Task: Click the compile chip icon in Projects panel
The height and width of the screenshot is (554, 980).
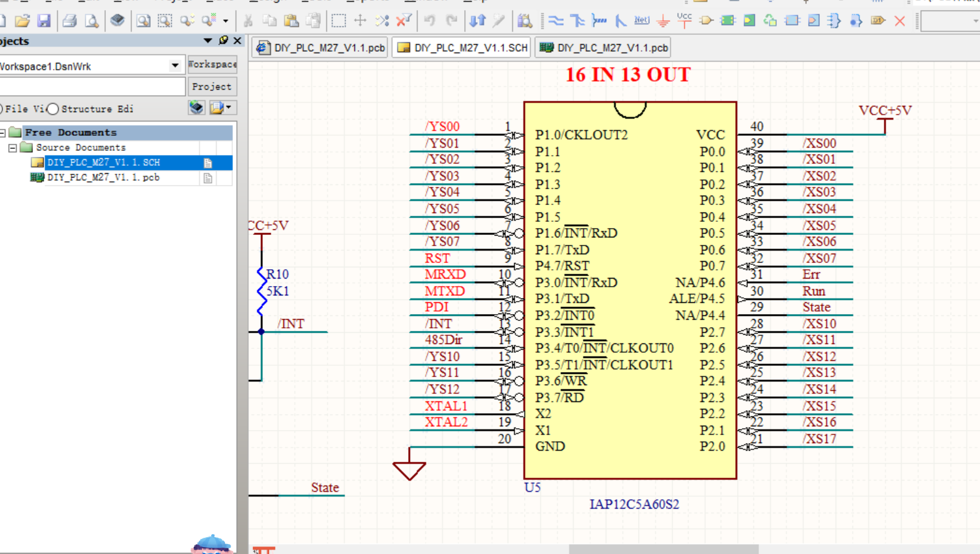Action: coord(196,107)
